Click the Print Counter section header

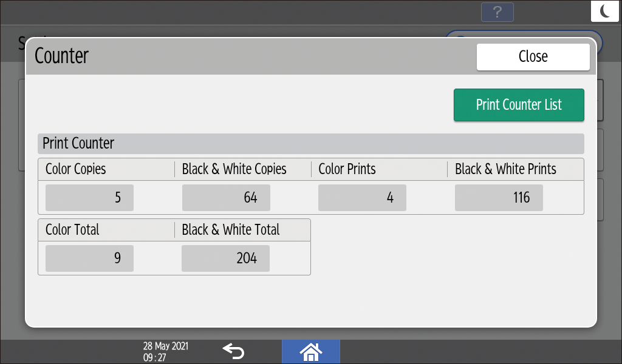(78, 144)
